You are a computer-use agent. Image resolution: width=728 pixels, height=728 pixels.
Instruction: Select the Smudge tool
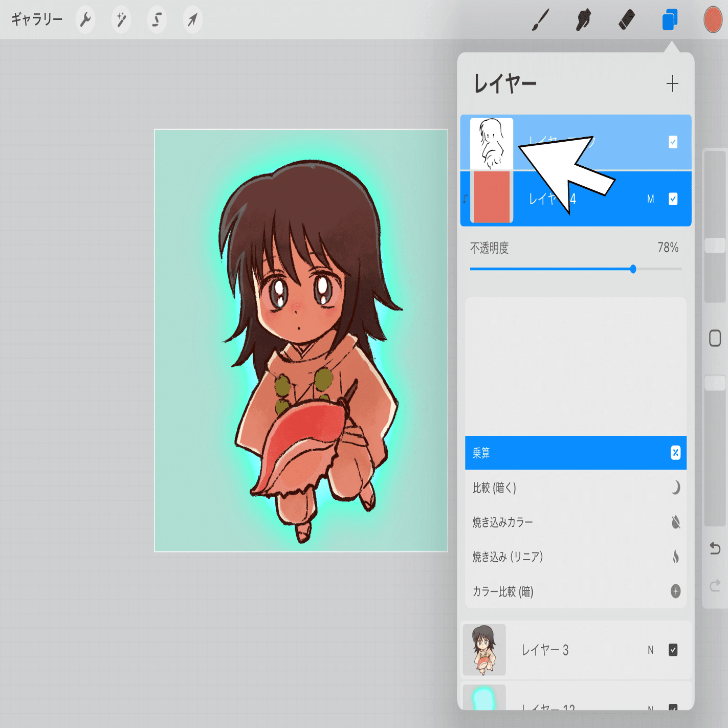[x=583, y=20]
